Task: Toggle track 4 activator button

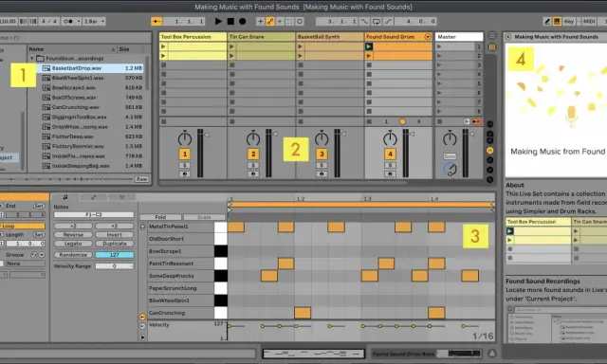Action: click(x=390, y=154)
